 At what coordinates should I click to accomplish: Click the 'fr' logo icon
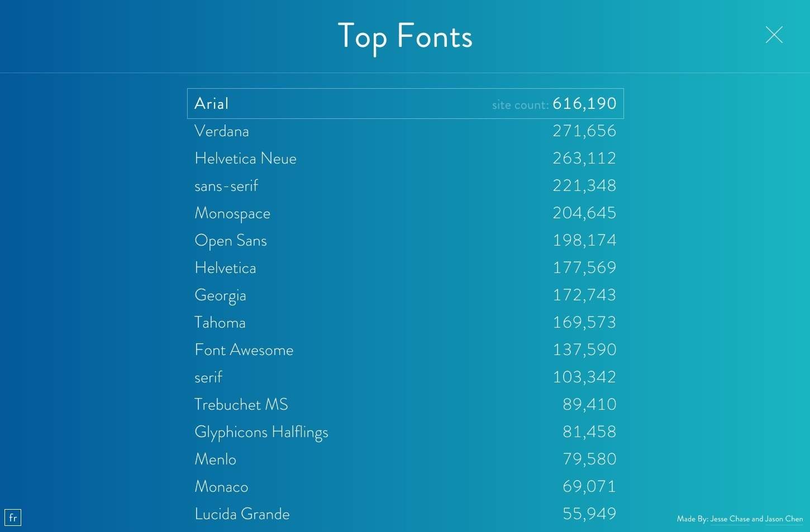point(13,517)
